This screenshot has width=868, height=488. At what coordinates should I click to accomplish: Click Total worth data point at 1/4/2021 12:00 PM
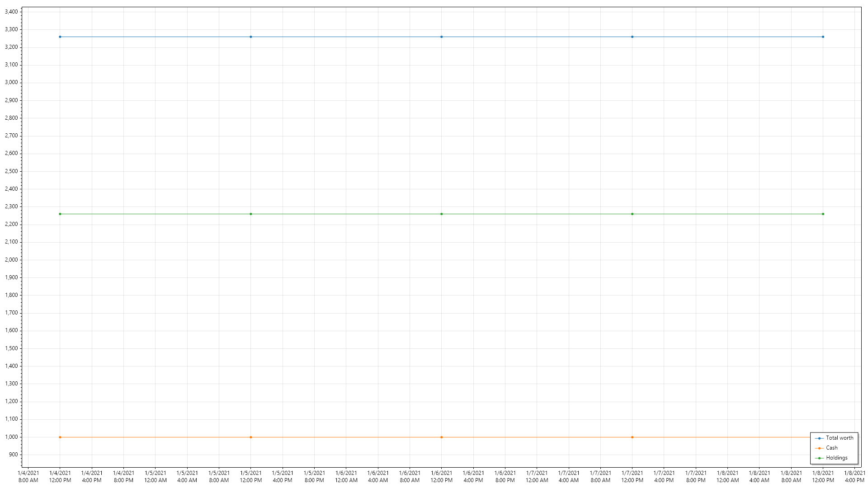pyautogui.click(x=60, y=37)
